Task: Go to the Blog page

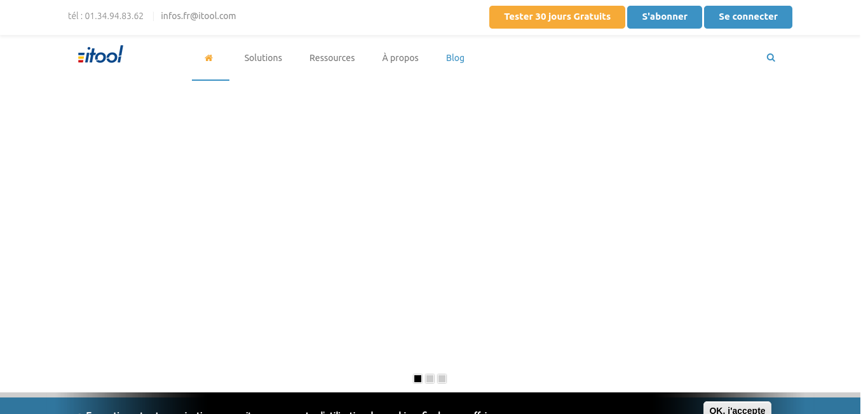Action: 455,58
